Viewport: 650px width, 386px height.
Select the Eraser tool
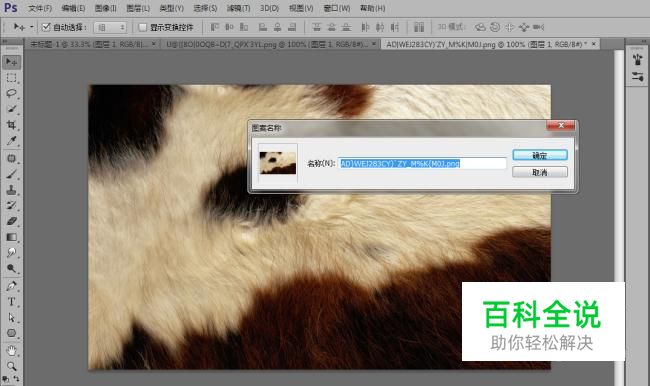click(x=12, y=221)
